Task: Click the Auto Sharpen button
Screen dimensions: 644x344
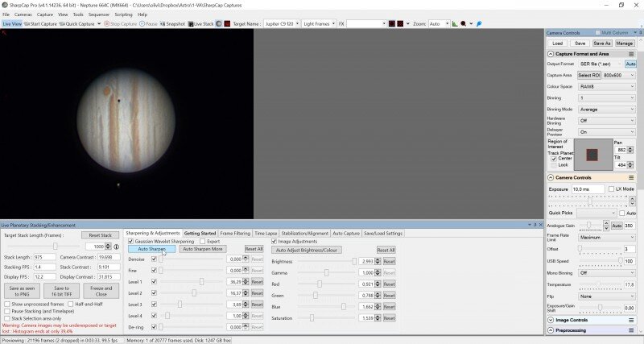Action: point(151,249)
